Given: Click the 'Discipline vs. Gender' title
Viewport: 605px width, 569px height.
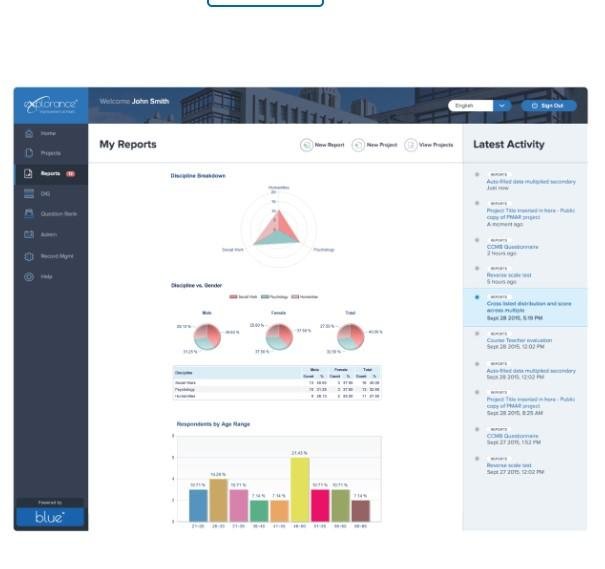Looking at the screenshot, I should pos(196,285).
